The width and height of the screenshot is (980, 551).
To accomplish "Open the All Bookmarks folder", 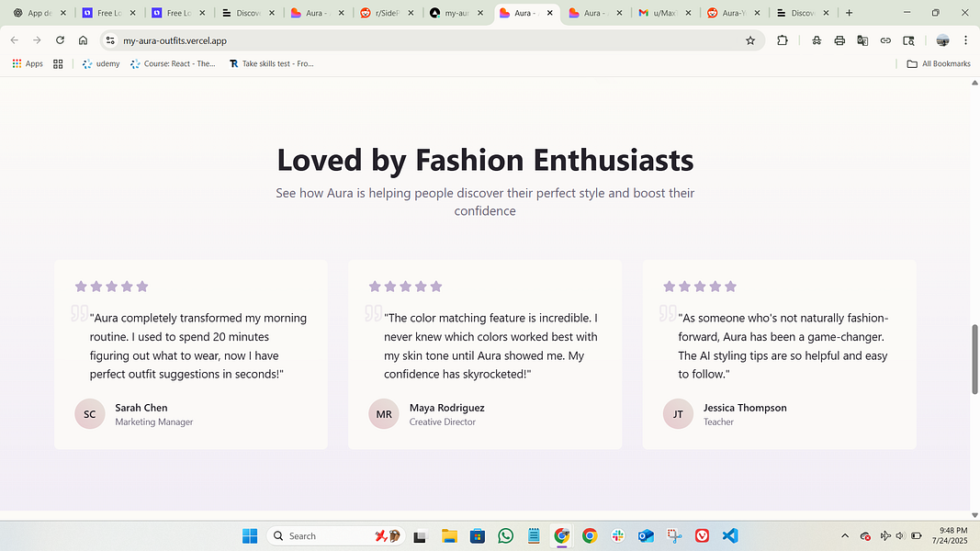I will [938, 64].
